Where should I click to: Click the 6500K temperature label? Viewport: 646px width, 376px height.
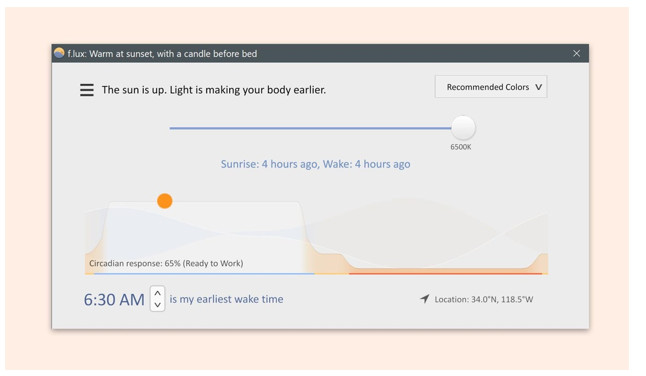click(461, 147)
